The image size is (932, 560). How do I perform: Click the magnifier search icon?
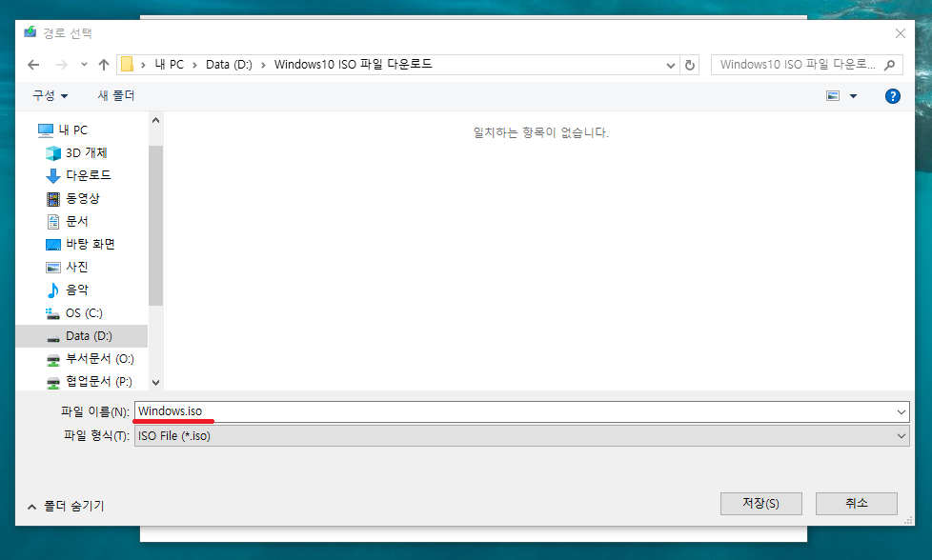pos(890,65)
